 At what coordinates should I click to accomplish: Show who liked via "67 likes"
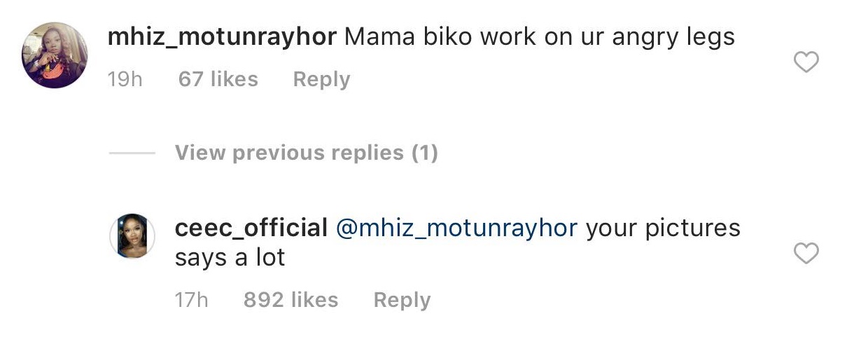pos(218,79)
